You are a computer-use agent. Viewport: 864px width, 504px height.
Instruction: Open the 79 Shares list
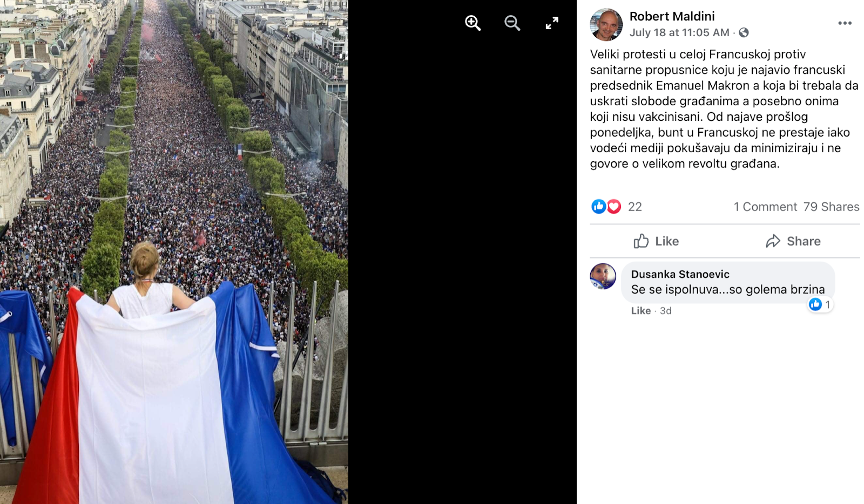(x=831, y=207)
